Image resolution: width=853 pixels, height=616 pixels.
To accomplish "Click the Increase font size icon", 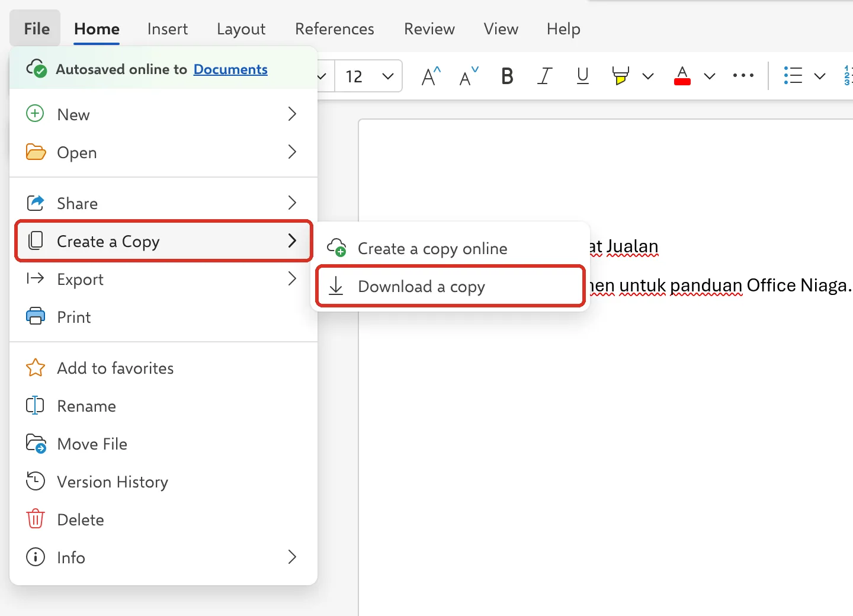I will pos(431,76).
